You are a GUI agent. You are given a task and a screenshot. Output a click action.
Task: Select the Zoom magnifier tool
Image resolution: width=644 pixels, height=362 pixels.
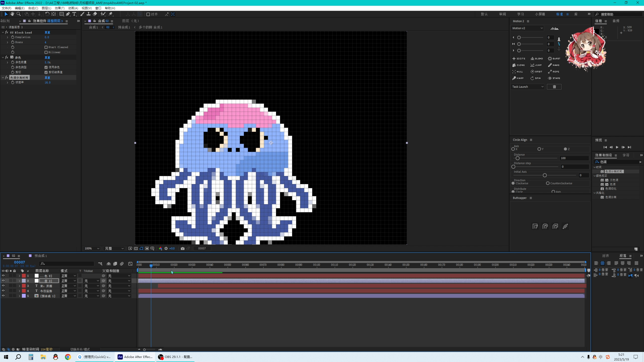tap(18, 14)
